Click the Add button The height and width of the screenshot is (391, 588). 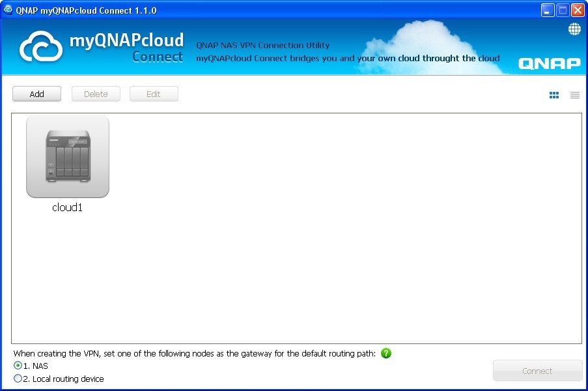pos(36,94)
